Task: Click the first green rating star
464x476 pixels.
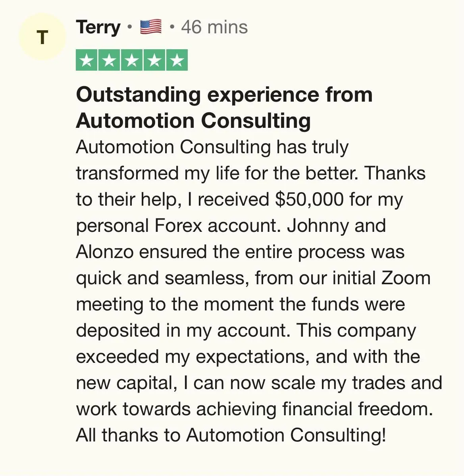Action: tap(87, 60)
